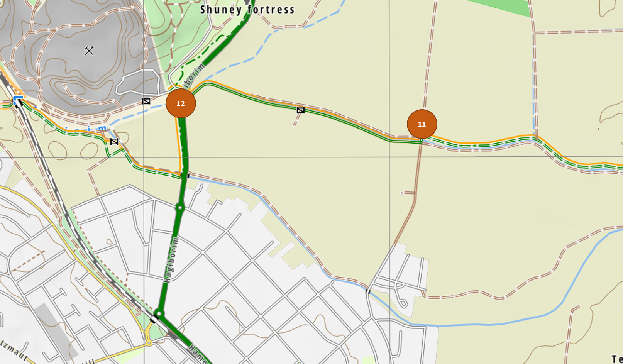Image resolution: width=623 pixels, height=364 pixels.
Task: Click the small yellow roundabout near the bottom
Action: coord(149,343)
